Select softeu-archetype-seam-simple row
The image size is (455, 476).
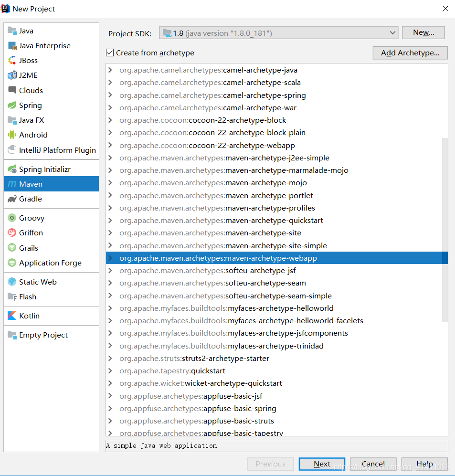click(x=276, y=296)
